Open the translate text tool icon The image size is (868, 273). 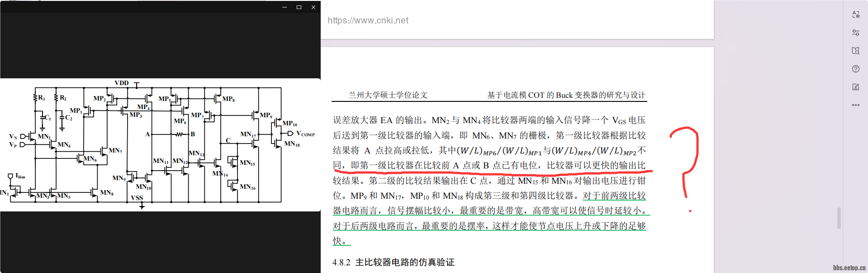click(x=855, y=14)
